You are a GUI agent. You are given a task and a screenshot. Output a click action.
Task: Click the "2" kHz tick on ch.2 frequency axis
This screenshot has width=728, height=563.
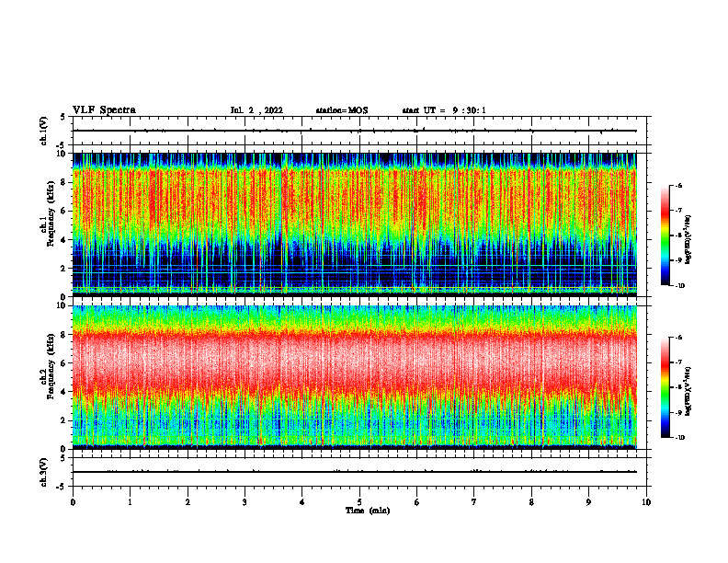tap(64, 420)
